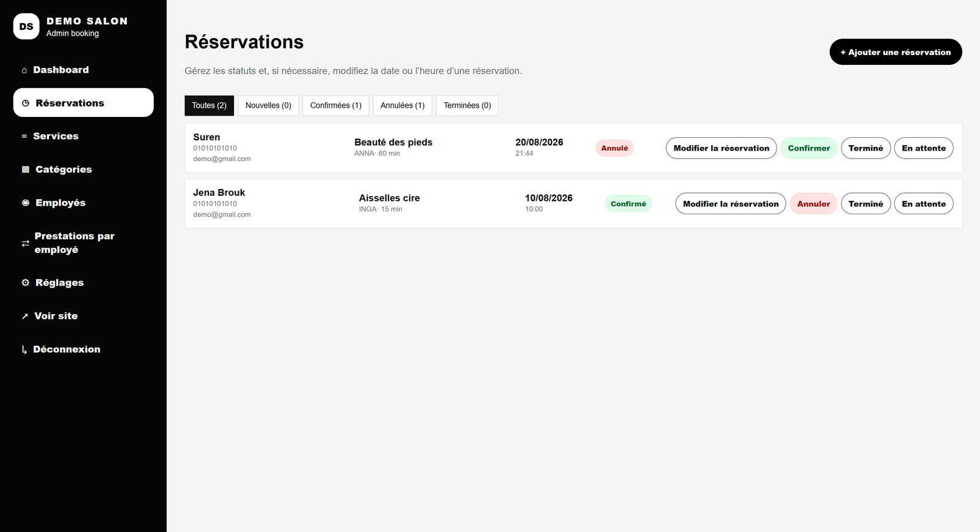Click the Voir site arrow icon
Viewport: 980px width, 532px height.
pyautogui.click(x=25, y=316)
